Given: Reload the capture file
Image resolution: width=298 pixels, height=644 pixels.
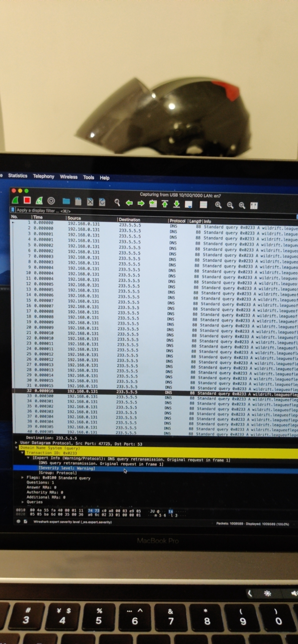Looking at the screenshot, I should coord(102,202).
